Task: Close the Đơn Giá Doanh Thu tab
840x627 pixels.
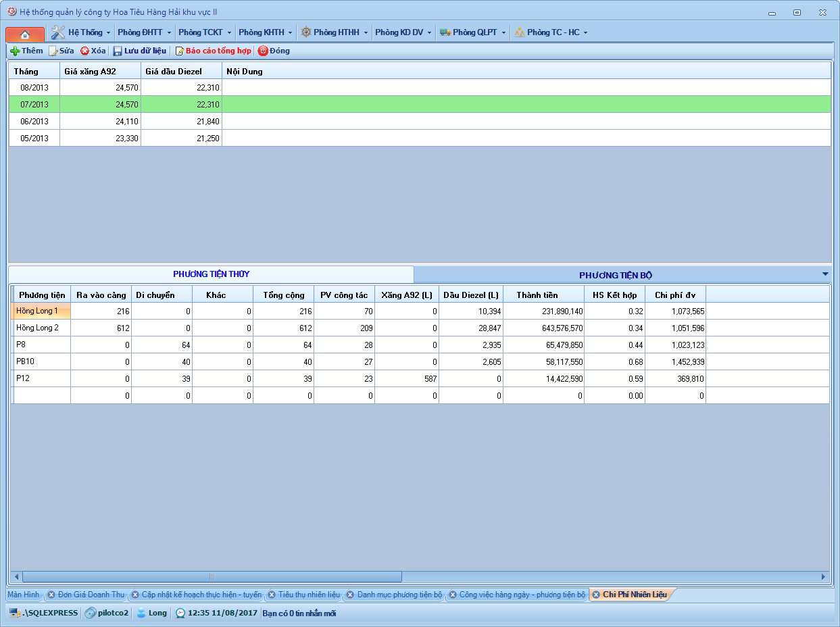Action: [x=51, y=595]
